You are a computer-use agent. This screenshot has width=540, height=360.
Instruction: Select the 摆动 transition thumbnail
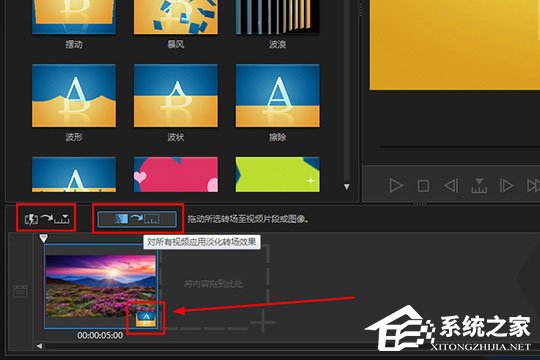(74, 17)
